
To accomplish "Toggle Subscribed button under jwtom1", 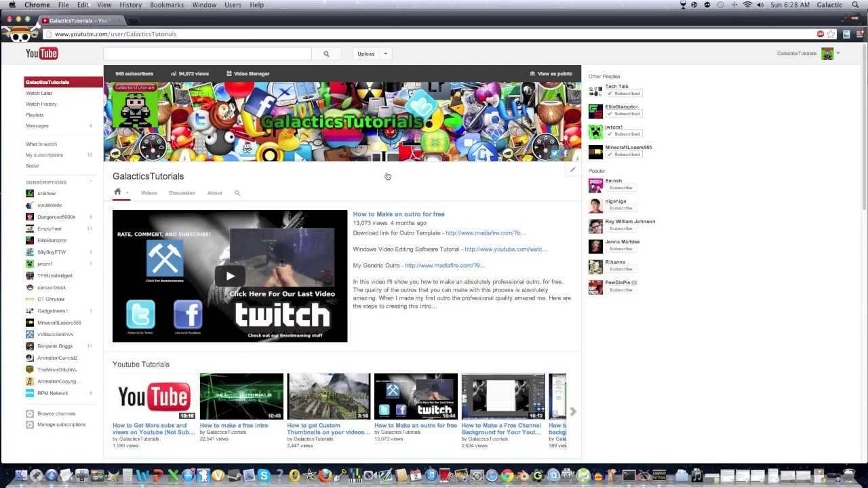I will point(624,134).
